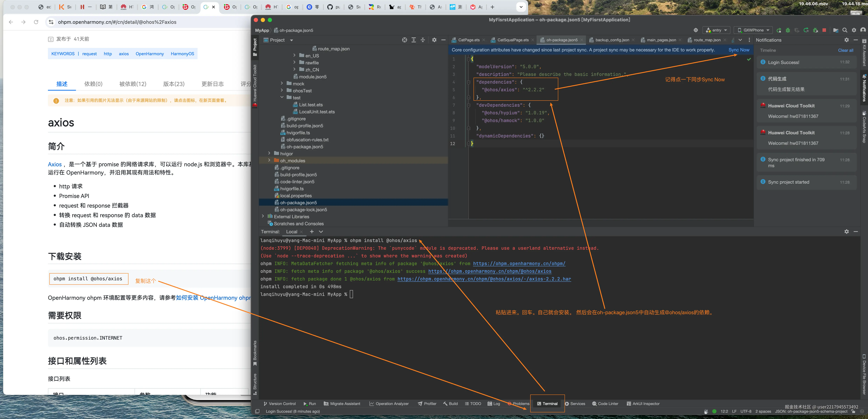The image size is (868, 419).
Task: Open Notifications panel settings gear
Action: point(846,40)
